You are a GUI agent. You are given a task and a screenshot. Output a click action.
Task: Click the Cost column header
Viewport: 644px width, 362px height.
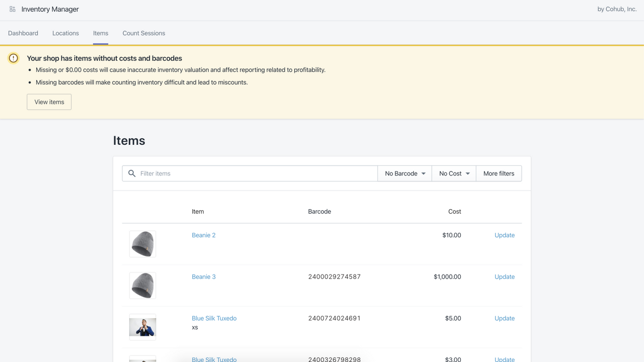(x=455, y=212)
